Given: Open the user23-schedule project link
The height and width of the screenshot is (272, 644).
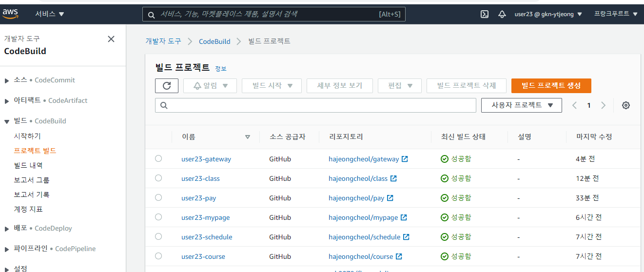Looking at the screenshot, I should [207, 237].
